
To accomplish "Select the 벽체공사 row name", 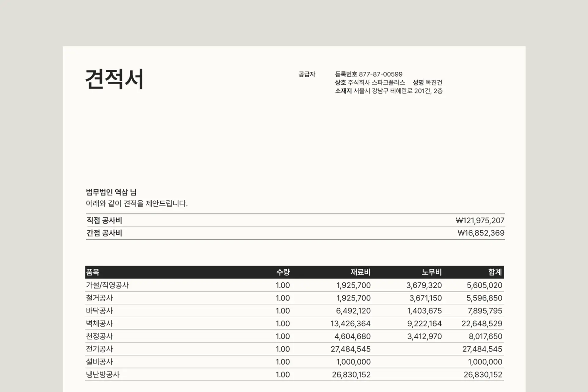I will coord(99,324).
